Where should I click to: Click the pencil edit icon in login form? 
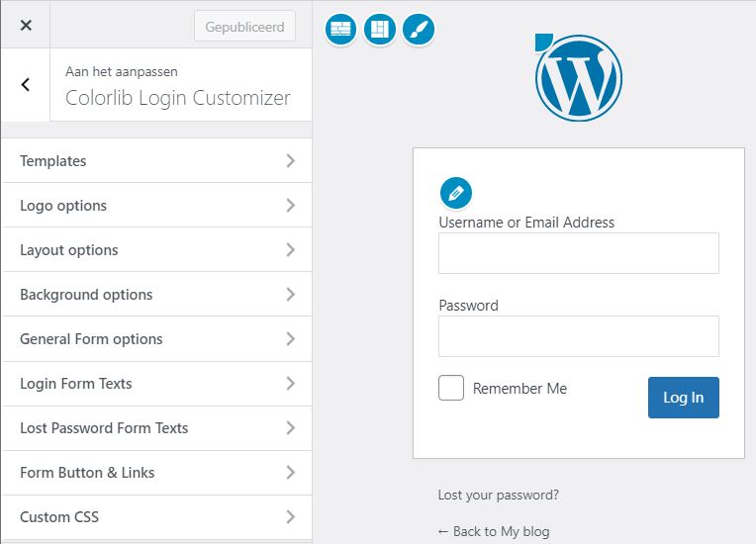(x=455, y=193)
